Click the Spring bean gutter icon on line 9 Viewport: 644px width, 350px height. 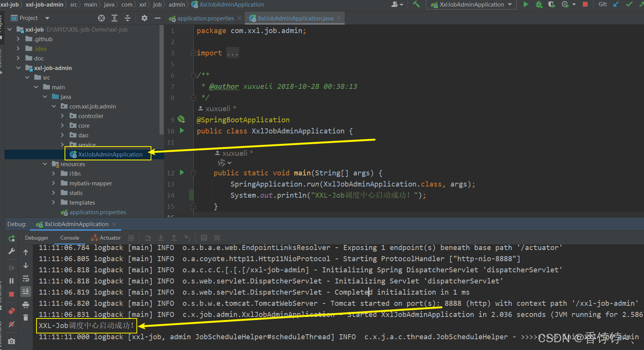point(181,119)
